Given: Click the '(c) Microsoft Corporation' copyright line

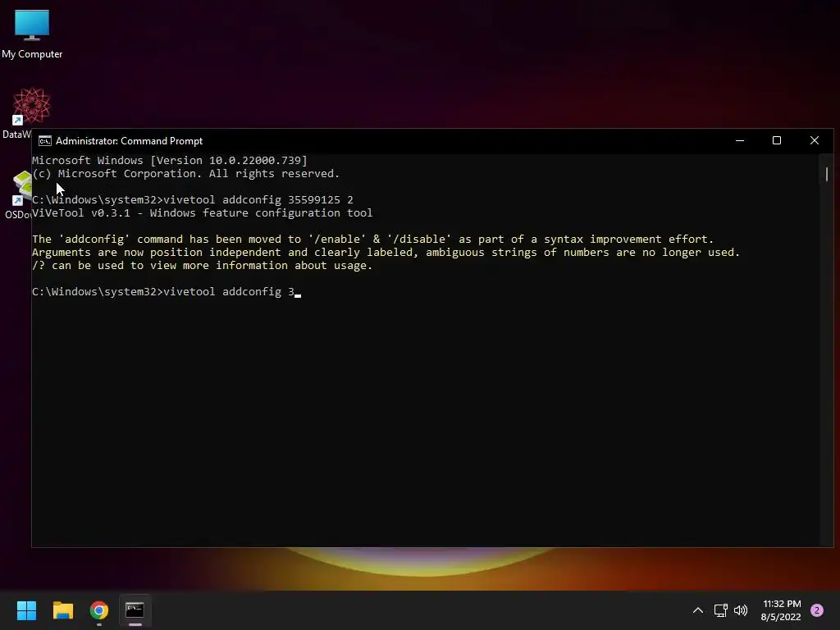Looking at the screenshot, I should point(185,174).
